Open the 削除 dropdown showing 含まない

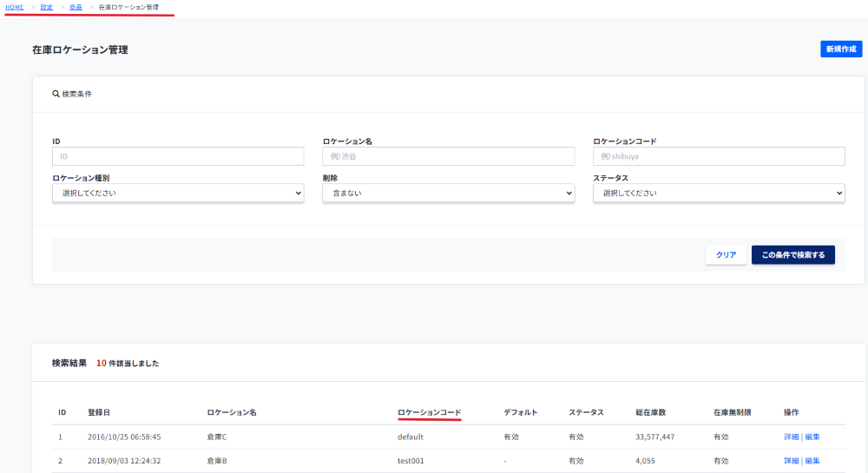pyautogui.click(x=448, y=193)
